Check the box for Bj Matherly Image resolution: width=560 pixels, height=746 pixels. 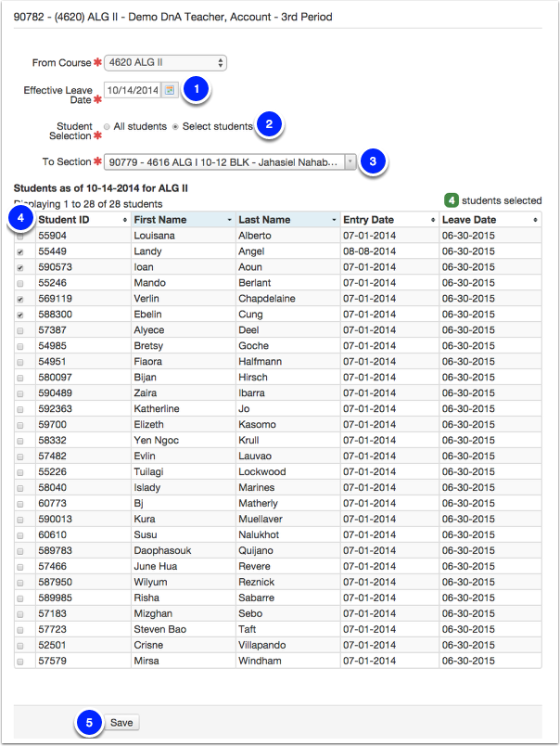click(20, 504)
